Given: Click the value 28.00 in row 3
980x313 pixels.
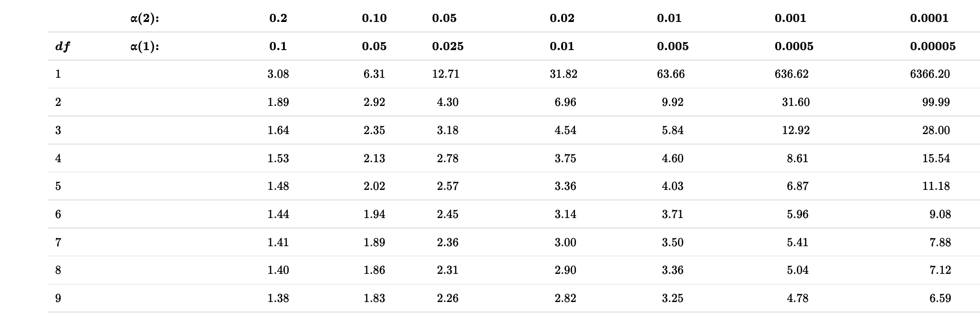Looking at the screenshot, I should (936, 130).
